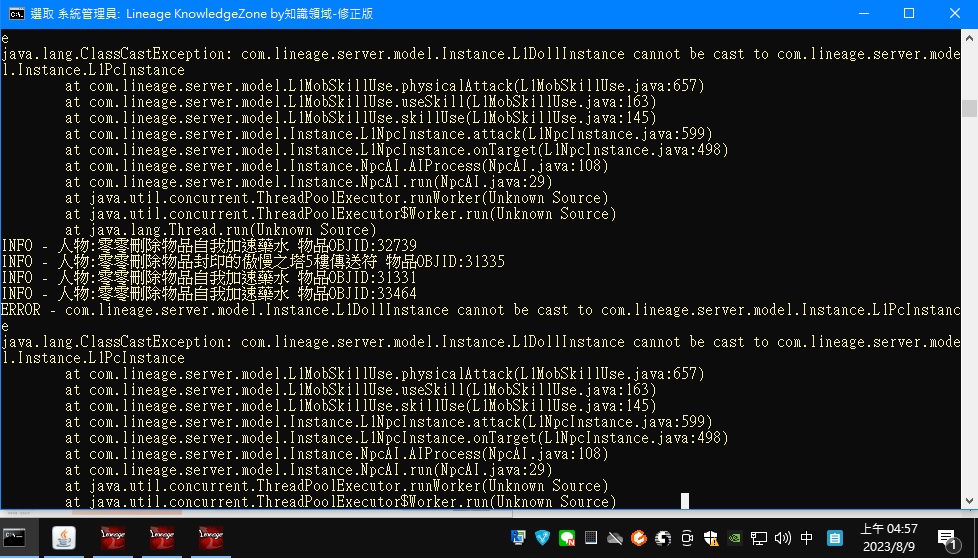978x560 pixels.
Task: Click the second 'physicalAttack(L1MobSkillUse.java:657)' line
Action: click(385, 374)
